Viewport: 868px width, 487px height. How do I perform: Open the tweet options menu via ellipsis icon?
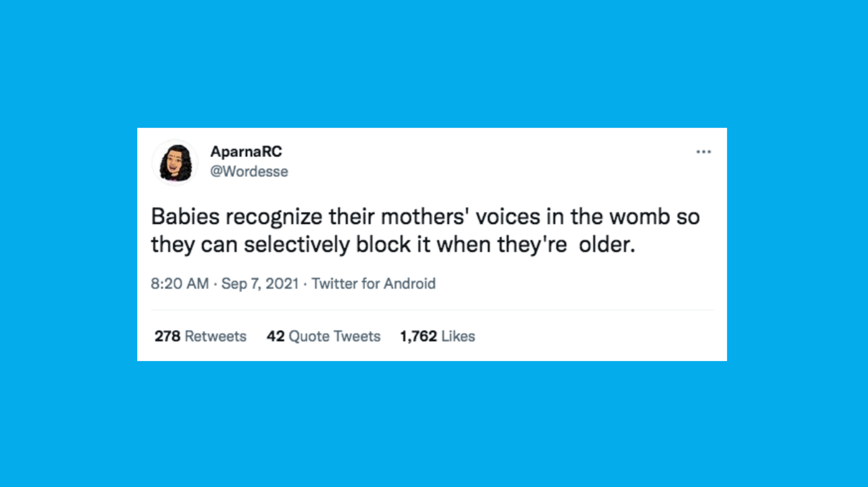[x=704, y=152]
